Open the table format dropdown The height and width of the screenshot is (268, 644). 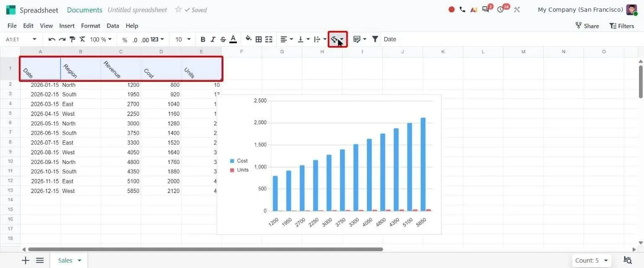[360, 39]
